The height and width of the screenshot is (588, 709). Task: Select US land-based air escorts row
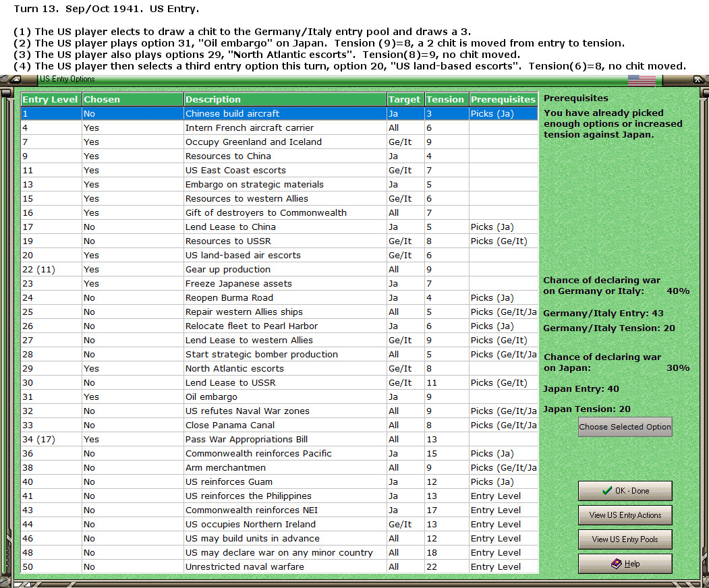pos(279,256)
